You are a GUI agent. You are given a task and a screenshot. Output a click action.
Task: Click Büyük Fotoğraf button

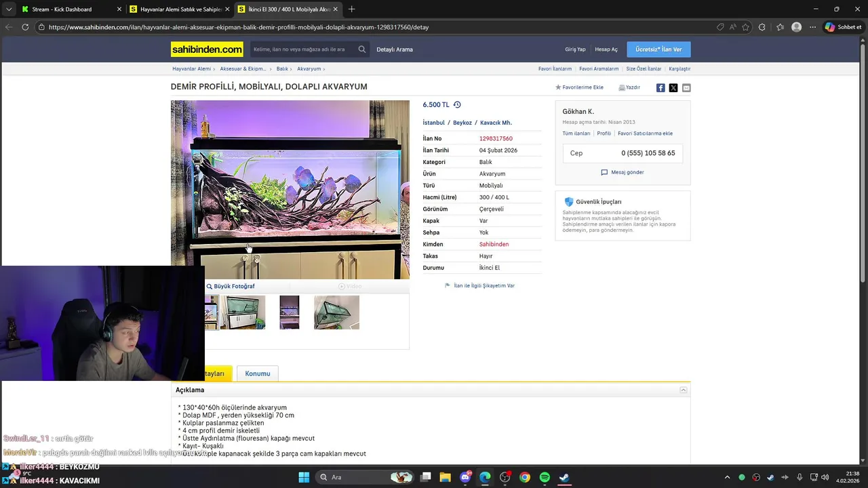click(x=231, y=287)
